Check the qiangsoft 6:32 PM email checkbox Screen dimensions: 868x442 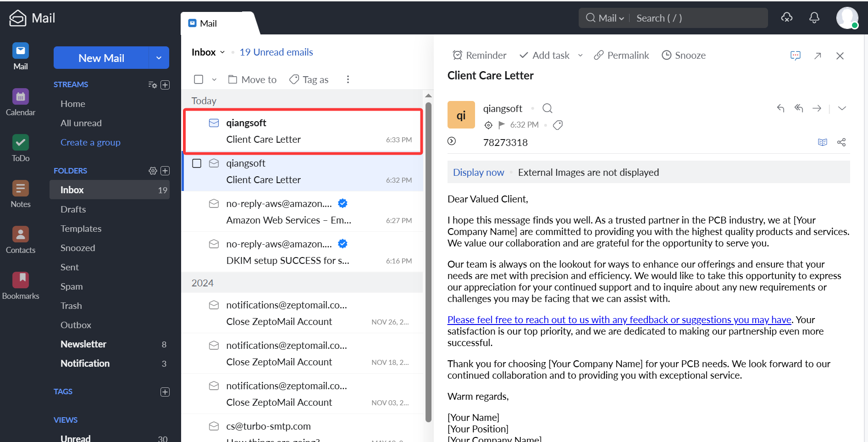pos(197,163)
